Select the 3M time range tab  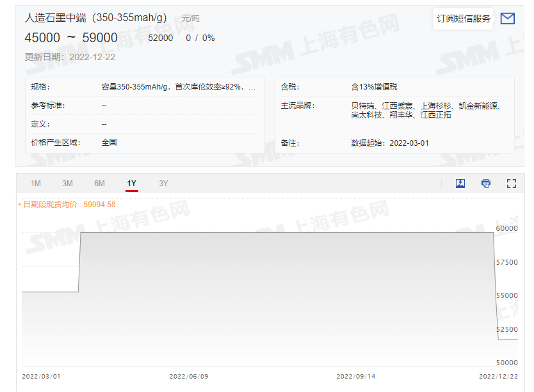click(x=68, y=184)
